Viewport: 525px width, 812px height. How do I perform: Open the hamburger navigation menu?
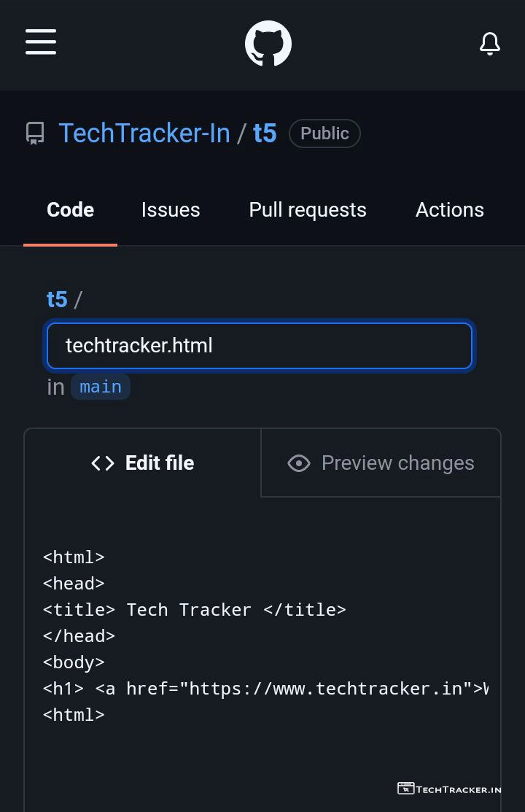pos(41,42)
